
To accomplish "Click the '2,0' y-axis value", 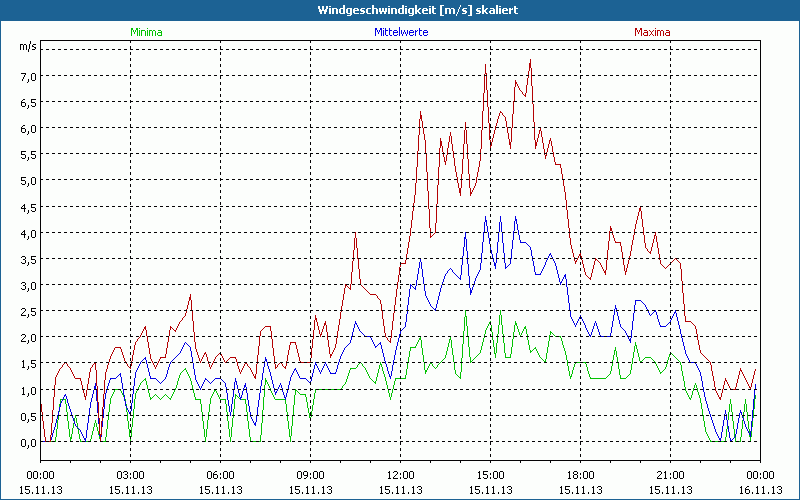I will 29,338.
